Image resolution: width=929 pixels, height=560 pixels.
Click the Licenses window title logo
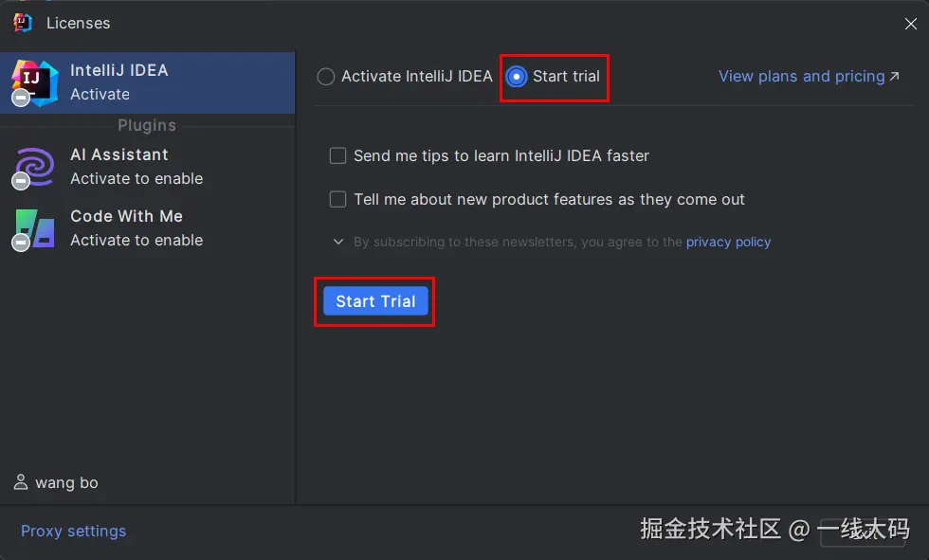(x=23, y=22)
